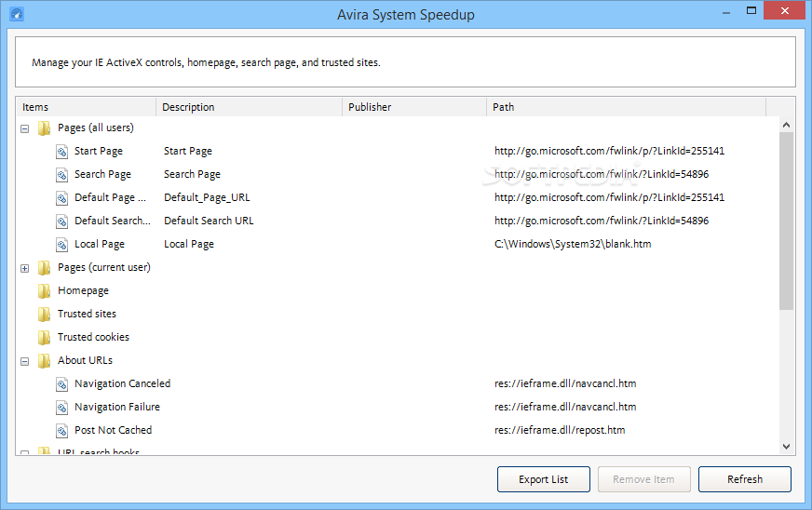812x510 pixels.
Task: Select the Pages (current user) label
Action: pyautogui.click(x=104, y=268)
